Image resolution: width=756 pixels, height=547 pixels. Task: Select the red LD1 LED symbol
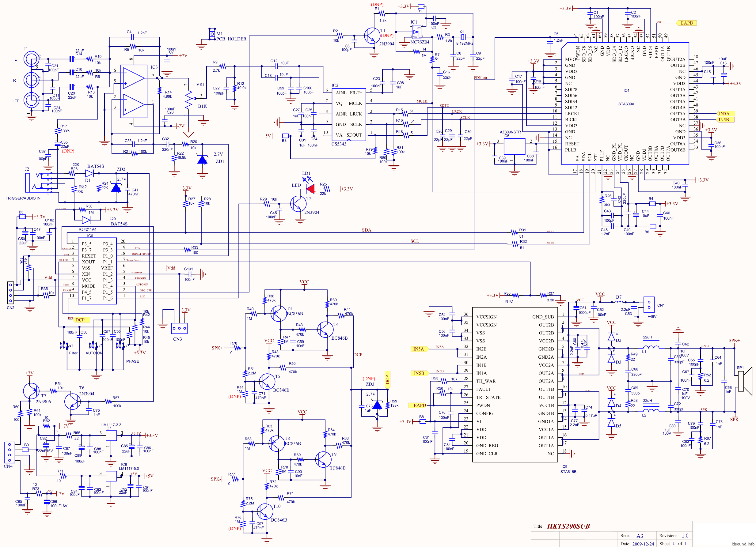(x=311, y=189)
